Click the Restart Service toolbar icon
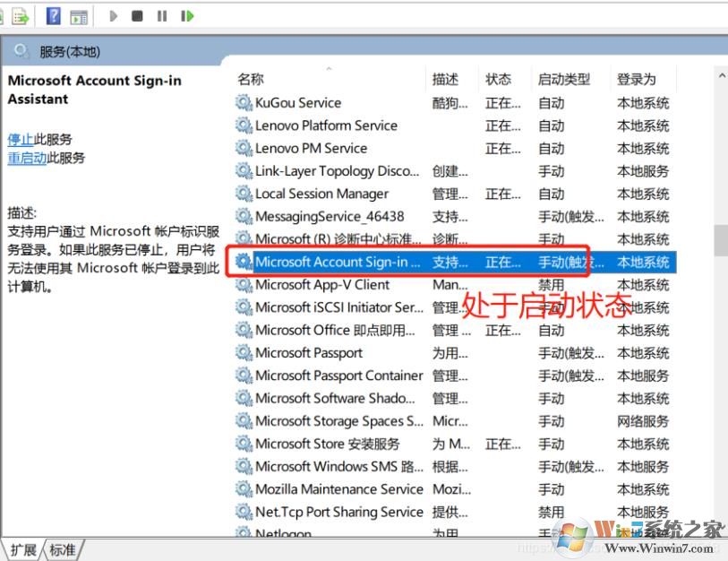The width and height of the screenshot is (728, 561). [186, 16]
